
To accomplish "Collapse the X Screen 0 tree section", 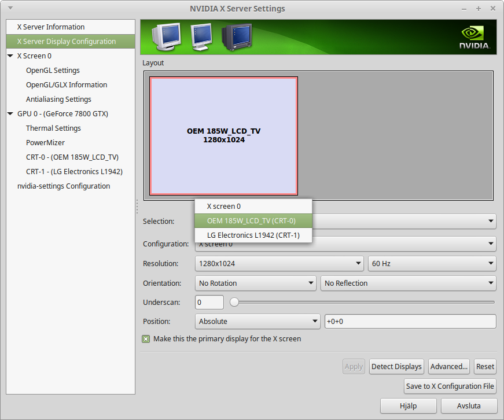I will pyautogui.click(x=10, y=56).
